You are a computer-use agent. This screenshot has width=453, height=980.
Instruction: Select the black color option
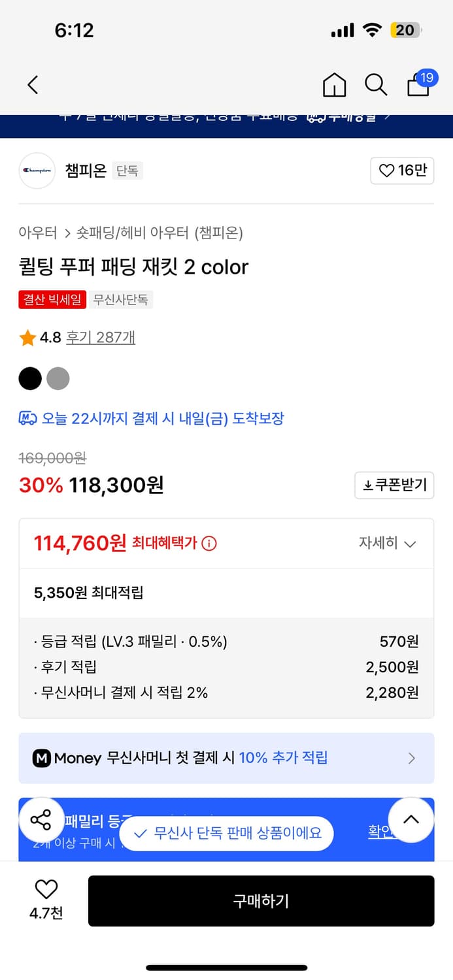30,379
